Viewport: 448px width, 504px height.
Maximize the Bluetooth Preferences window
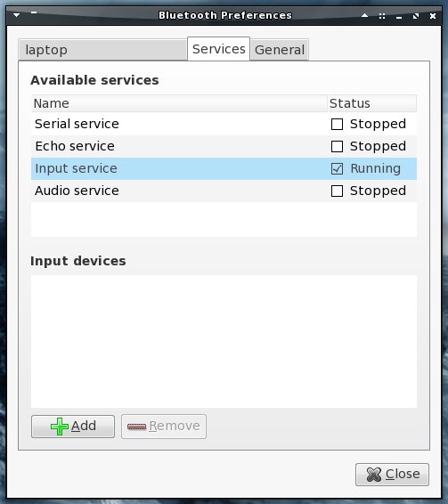pos(416,16)
